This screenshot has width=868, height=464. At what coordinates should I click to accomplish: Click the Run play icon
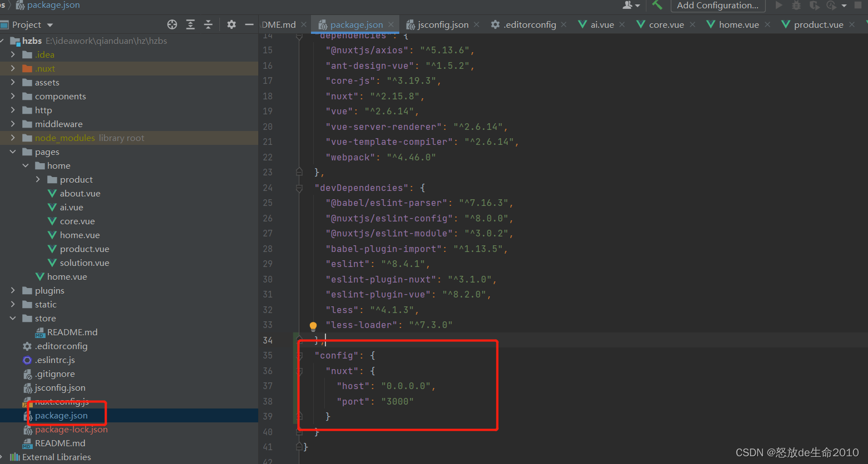(779, 5)
